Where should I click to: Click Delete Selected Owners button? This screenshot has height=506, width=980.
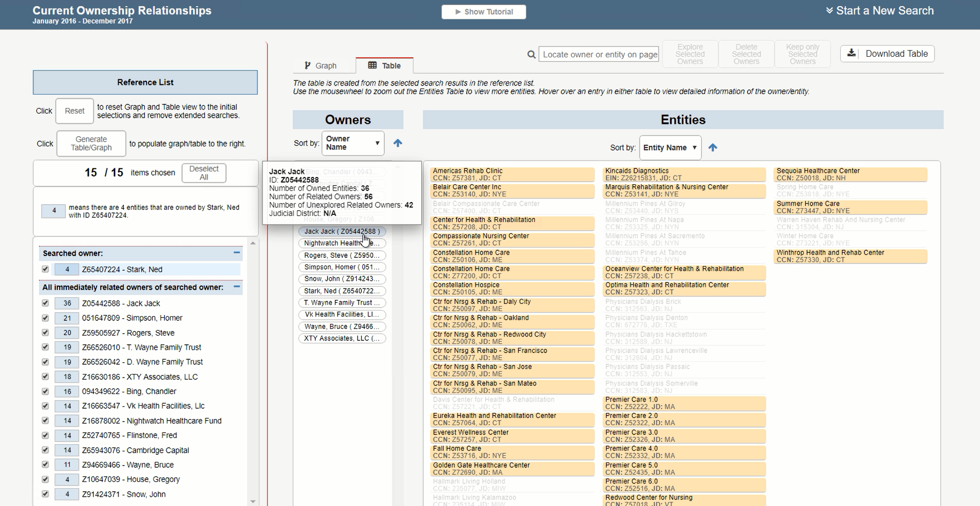pos(746,54)
